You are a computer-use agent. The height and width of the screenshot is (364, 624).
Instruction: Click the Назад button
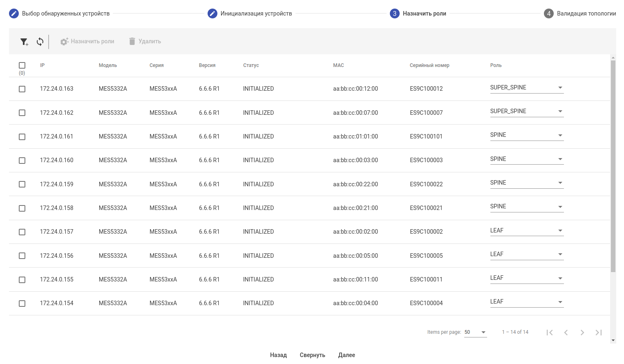[x=278, y=355]
